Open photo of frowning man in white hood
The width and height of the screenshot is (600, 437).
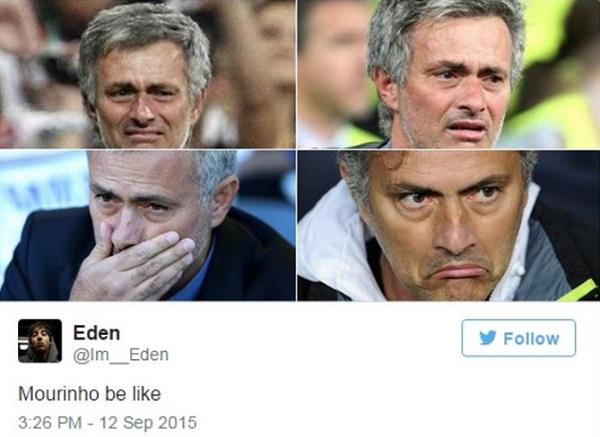coord(448,225)
